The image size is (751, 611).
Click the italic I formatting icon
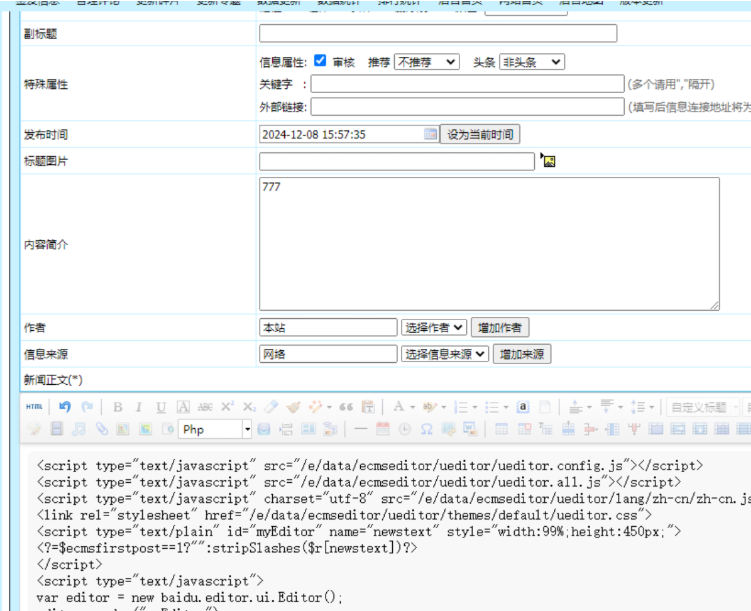(138, 407)
